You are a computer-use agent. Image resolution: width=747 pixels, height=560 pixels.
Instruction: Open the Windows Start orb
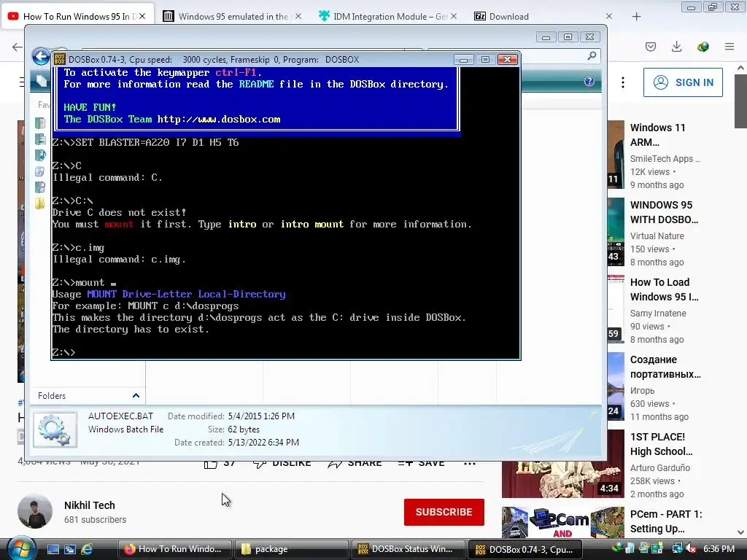click(x=20, y=549)
